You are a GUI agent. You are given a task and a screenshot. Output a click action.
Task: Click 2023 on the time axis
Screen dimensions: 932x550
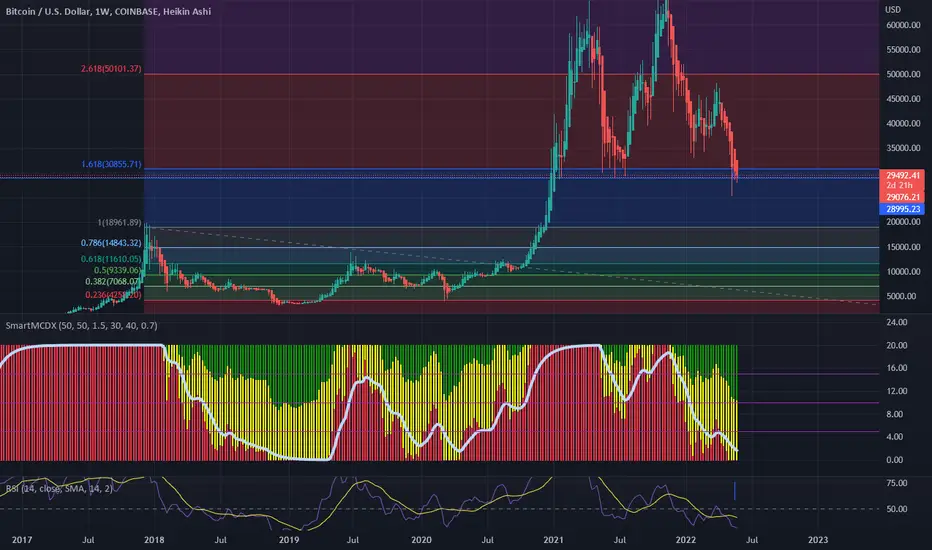[818, 540]
